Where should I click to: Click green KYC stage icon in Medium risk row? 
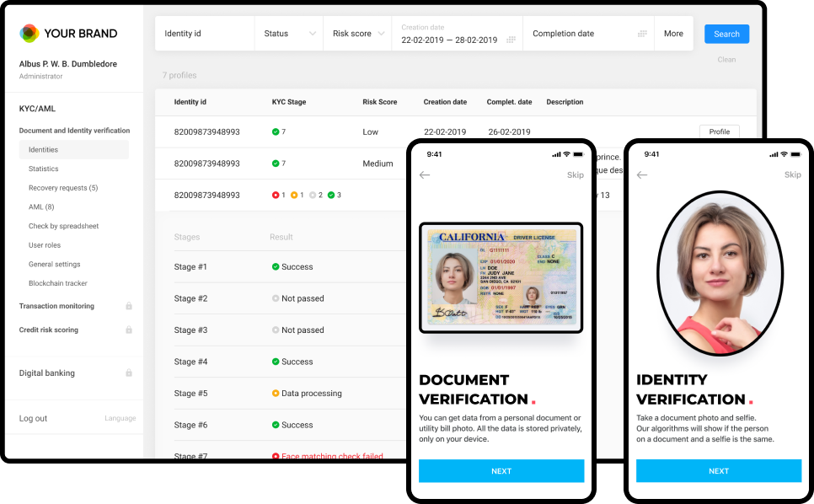coord(276,164)
